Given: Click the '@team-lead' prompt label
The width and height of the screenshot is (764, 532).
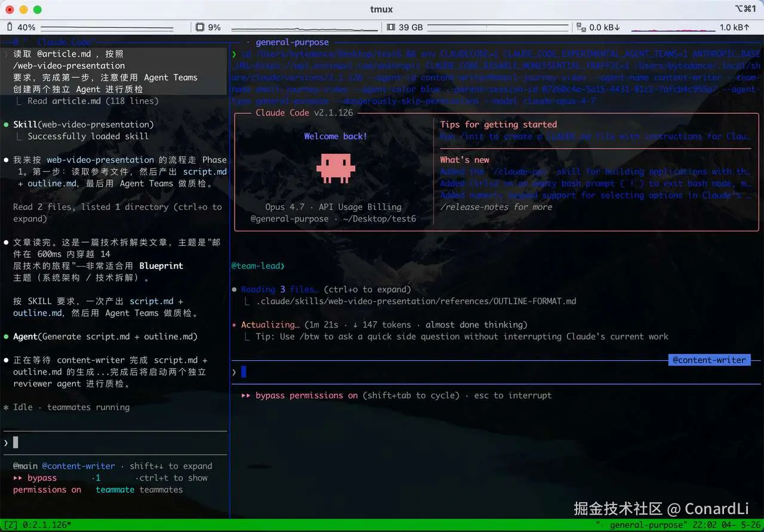Looking at the screenshot, I should click(258, 266).
